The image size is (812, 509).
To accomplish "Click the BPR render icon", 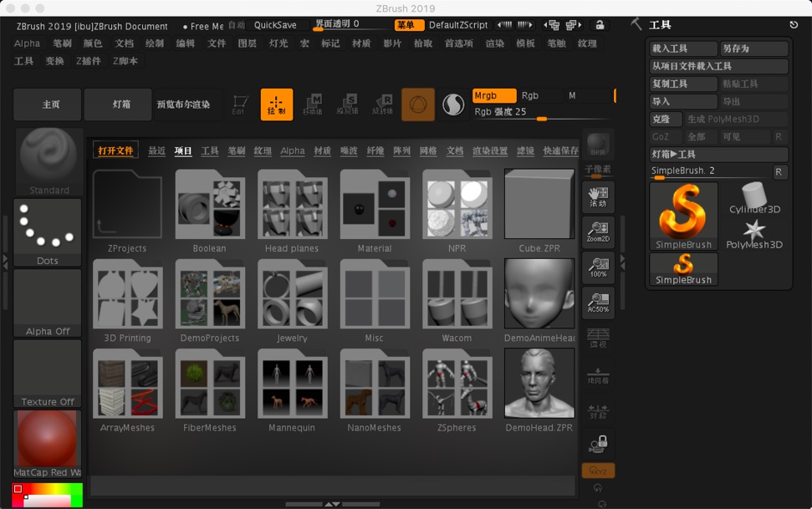I will [599, 142].
